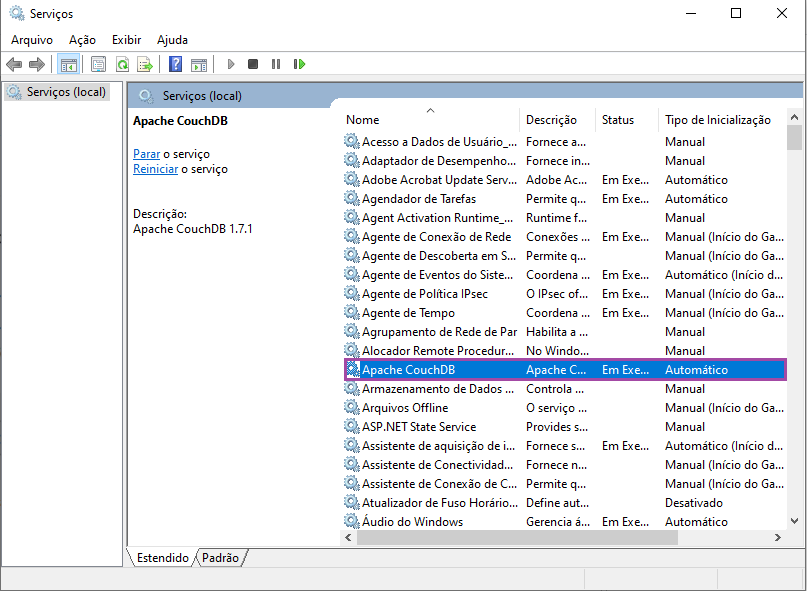Toggle the show/hide console tree icon
Screen dimensions: 807x591
pyautogui.click(x=68, y=64)
